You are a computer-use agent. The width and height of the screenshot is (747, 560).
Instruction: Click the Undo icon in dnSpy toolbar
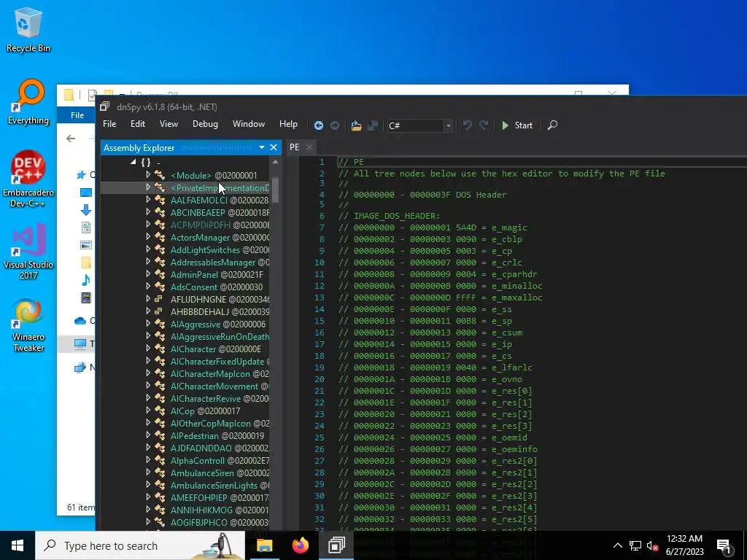click(x=468, y=125)
